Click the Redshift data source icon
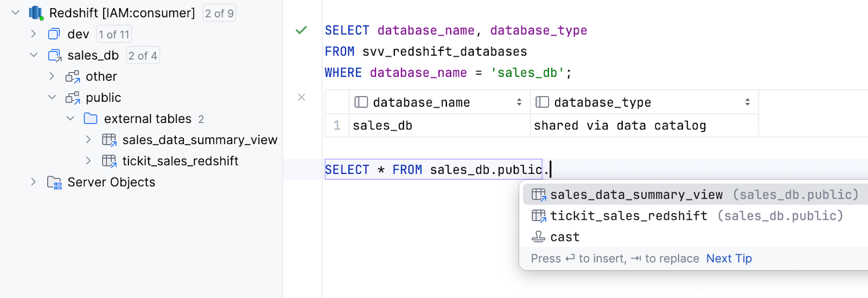868x298 pixels. coord(36,13)
